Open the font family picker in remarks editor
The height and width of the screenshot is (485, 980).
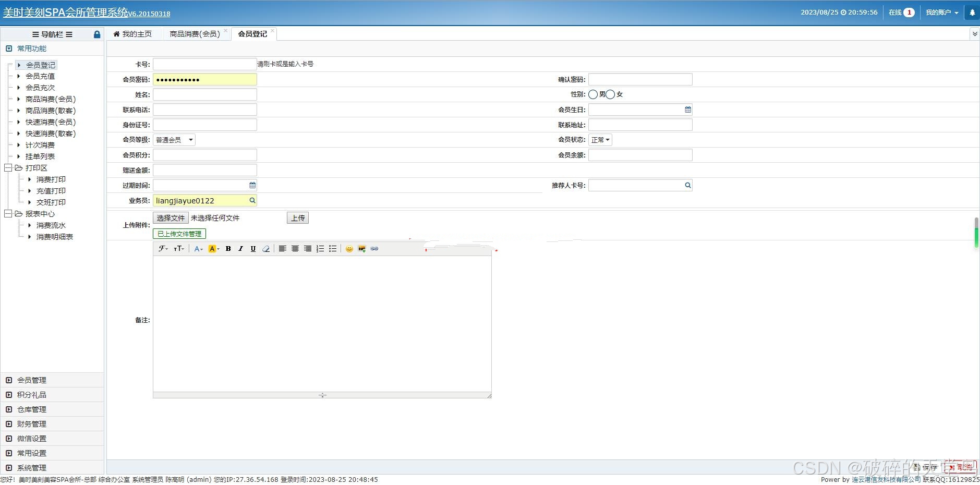click(163, 249)
